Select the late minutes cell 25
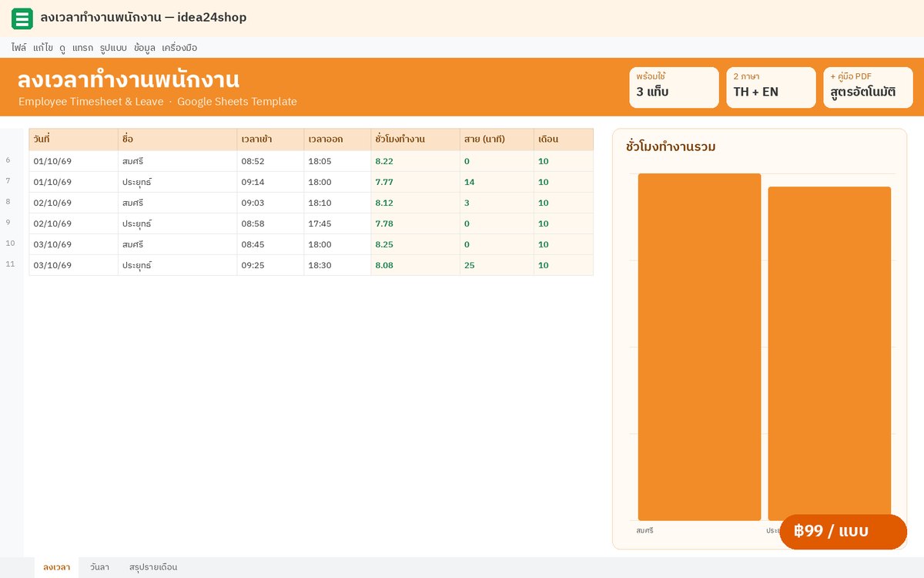The image size is (924, 578). click(x=497, y=265)
